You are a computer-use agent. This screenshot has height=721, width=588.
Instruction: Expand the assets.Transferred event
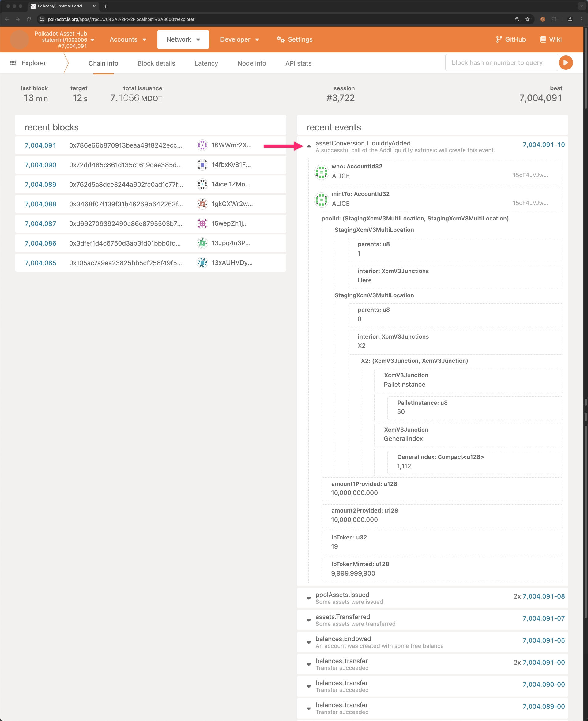[x=309, y=620]
